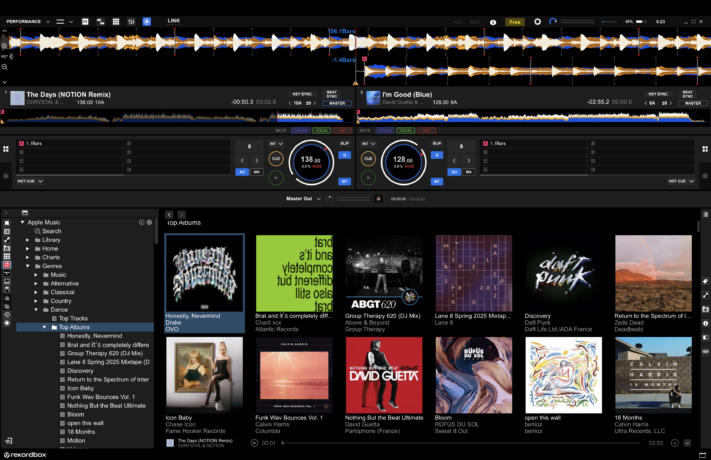Click the blue cloud sync circular arrow icon
This screenshot has width=711, height=460.
coord(552,21)
